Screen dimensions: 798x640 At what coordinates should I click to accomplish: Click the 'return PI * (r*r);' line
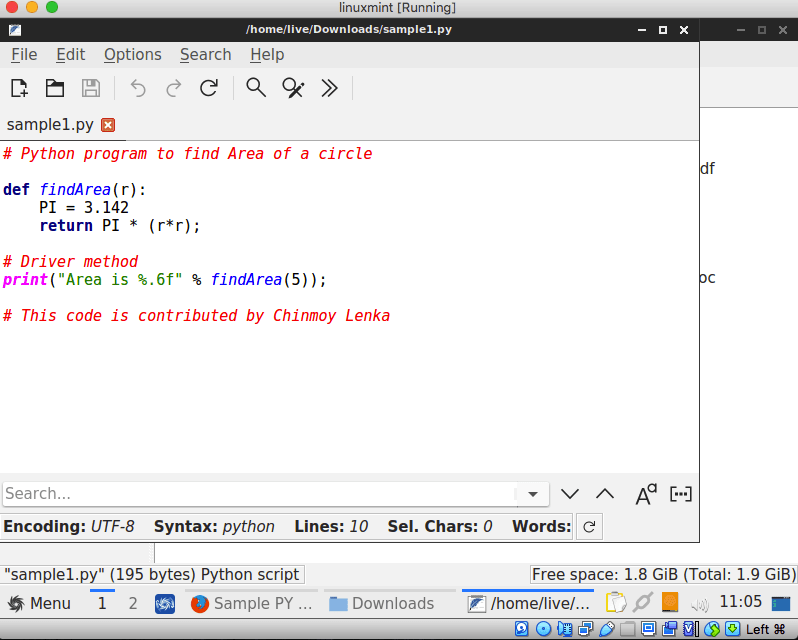120,225
